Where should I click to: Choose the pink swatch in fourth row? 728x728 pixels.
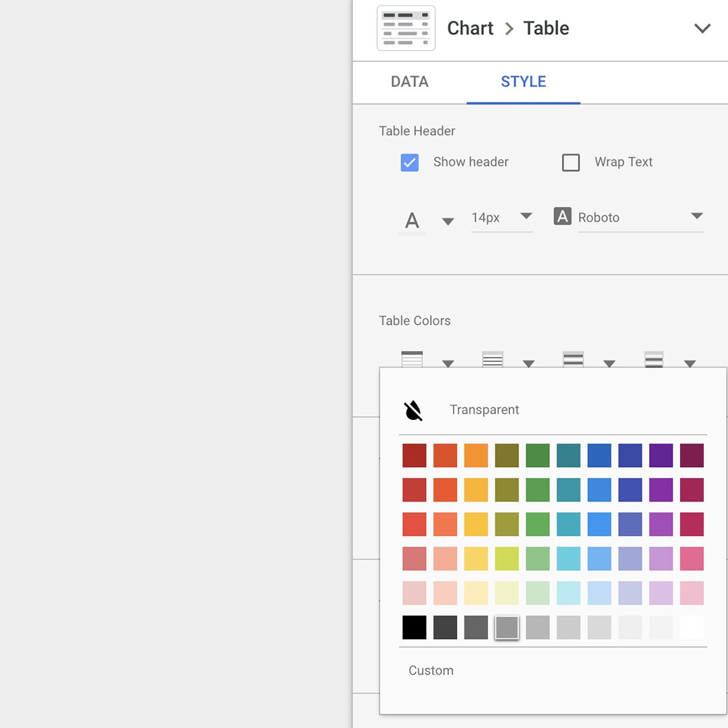[692, 559]
